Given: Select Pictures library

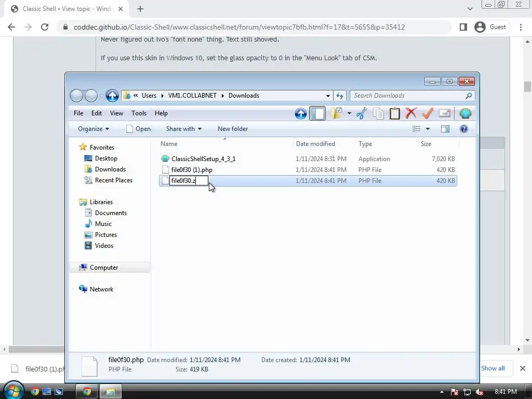Looking at the screenshot, I should (105, 235).
